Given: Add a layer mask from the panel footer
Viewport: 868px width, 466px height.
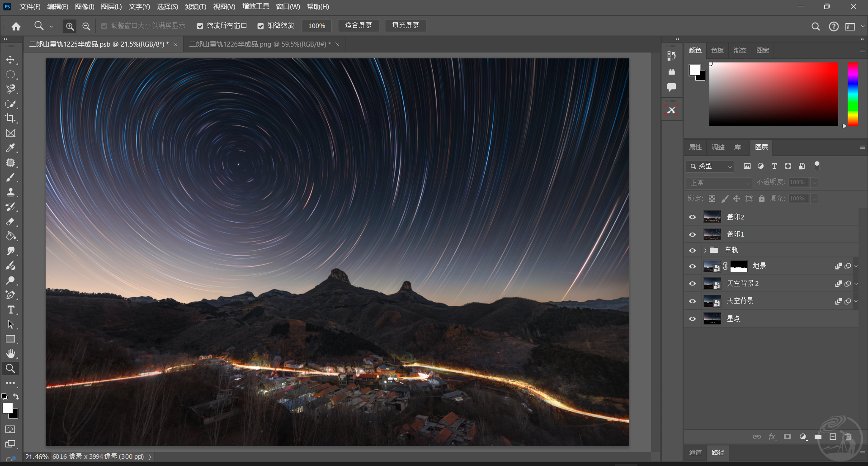Looking at the screenshot, I should pos(788,437).
